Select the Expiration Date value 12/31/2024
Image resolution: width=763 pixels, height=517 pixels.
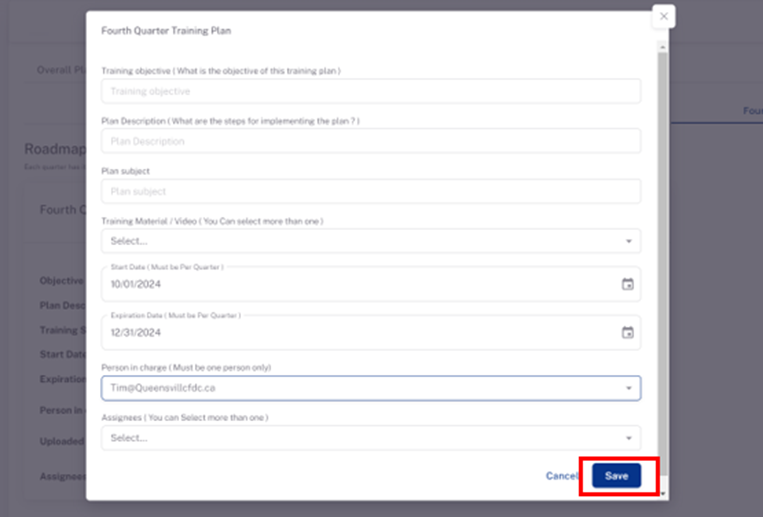click(x=136, y=332)
